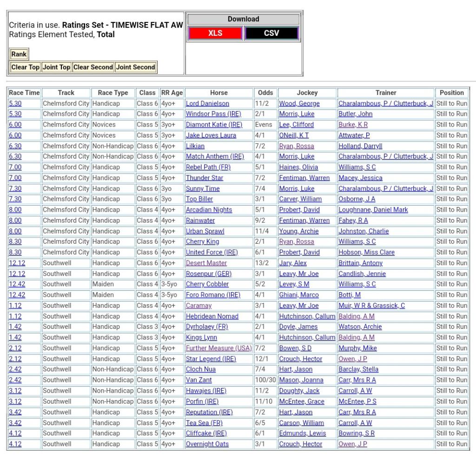Click horse Further Measure (USA)

click(x=218, y=348)
